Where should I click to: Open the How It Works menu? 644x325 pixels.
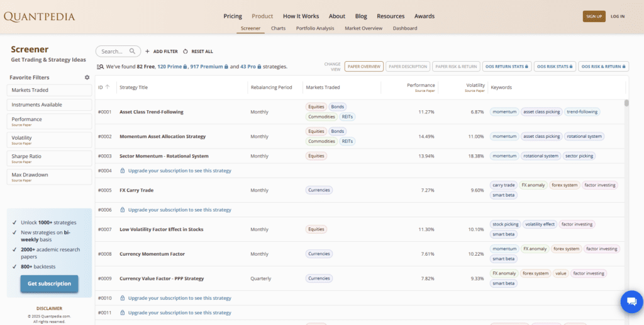[301, 16]
